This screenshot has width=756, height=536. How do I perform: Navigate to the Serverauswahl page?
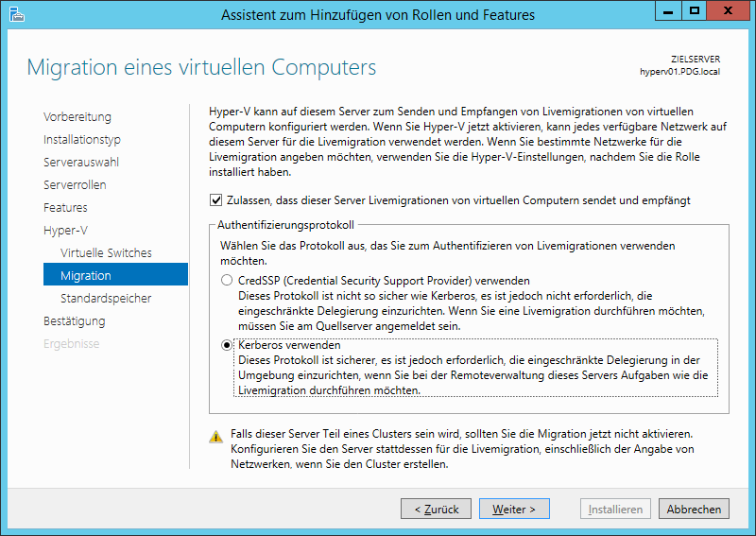tap(81, 163)
